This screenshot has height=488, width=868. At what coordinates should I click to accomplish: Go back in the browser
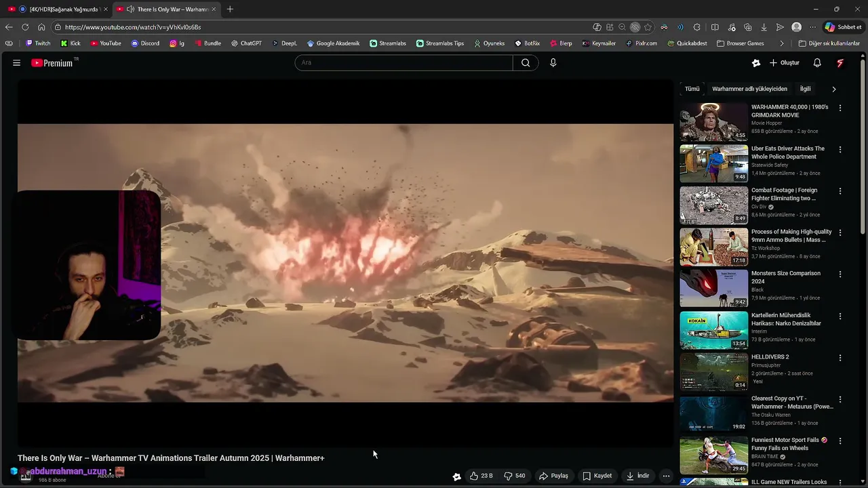9,27
